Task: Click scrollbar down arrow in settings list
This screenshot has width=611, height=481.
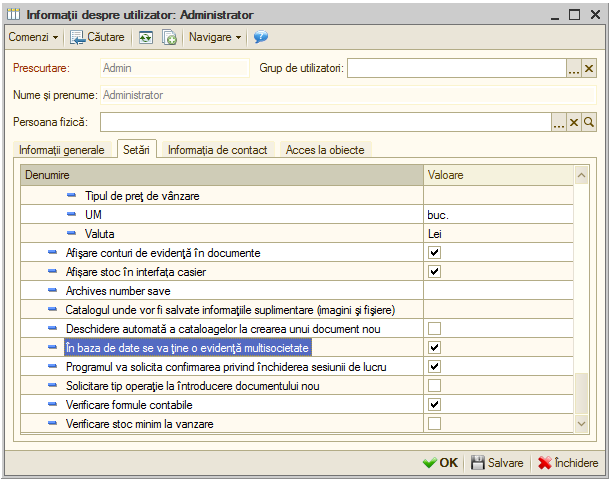Action: pos(581,424)
